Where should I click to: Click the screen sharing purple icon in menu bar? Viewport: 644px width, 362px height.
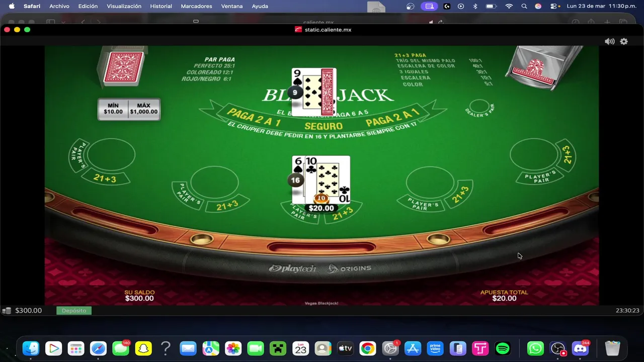(x=429, y=6)
